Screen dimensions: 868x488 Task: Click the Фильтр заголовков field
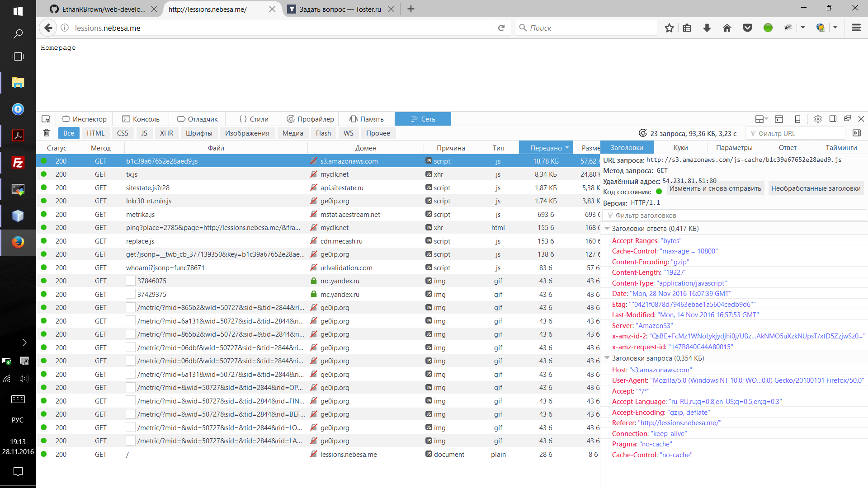click(734, 216)
